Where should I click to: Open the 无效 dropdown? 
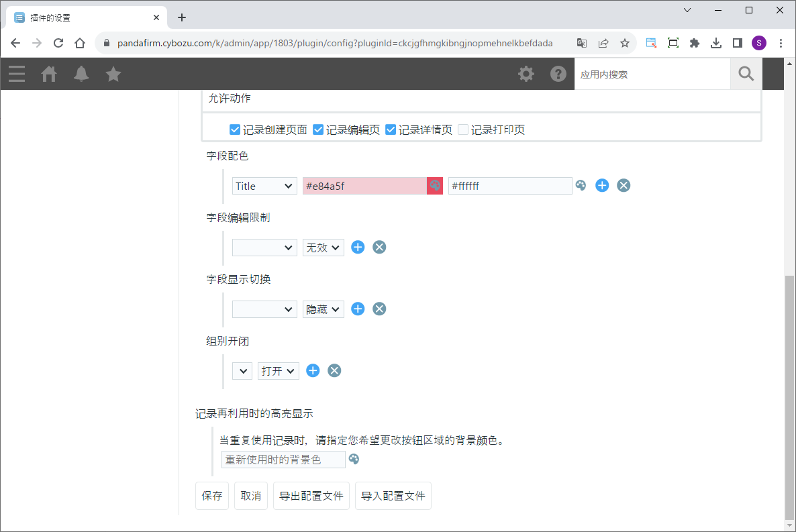point(323,248)
